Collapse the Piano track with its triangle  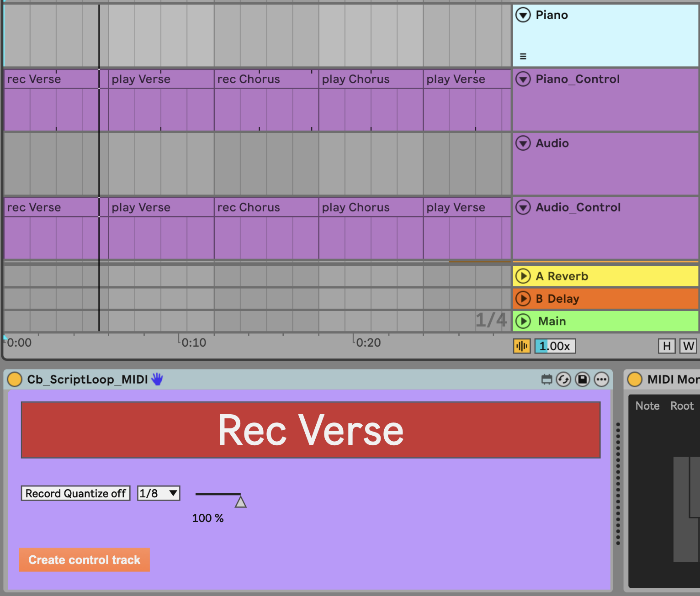(x=523, y=15)
